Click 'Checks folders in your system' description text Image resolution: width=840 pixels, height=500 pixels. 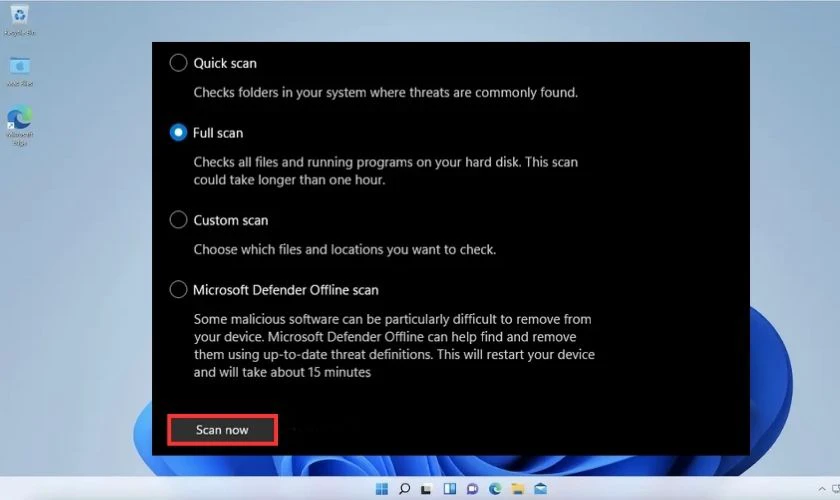(x=386, y=92)
